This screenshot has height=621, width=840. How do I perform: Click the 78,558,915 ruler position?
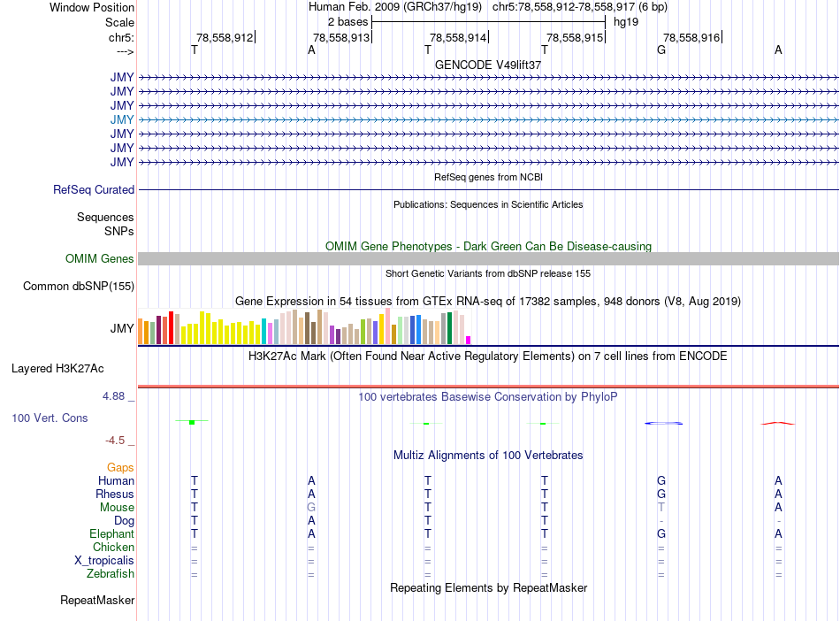[x=575, y=37]
